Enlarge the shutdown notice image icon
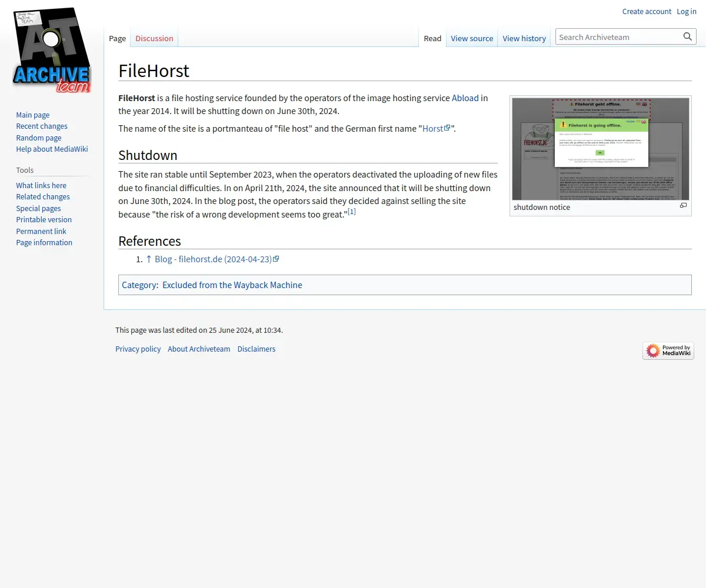The width and height of the screenshot is (706, 588). [683, 206]
